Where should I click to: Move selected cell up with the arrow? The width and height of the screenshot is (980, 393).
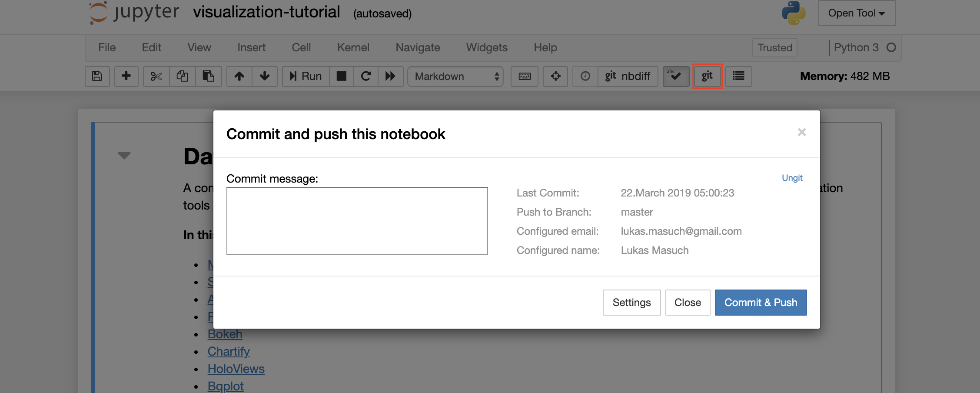[x=239, y=76]
